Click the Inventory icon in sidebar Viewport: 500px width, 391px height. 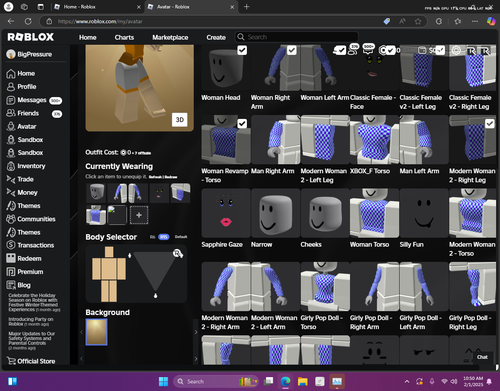coord(11,166)
